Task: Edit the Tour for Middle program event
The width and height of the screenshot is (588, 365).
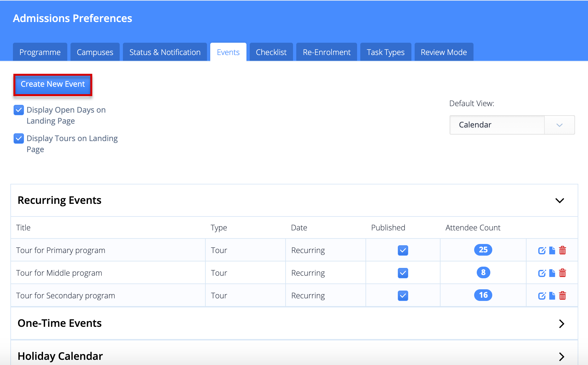Action: click(542, 273)
